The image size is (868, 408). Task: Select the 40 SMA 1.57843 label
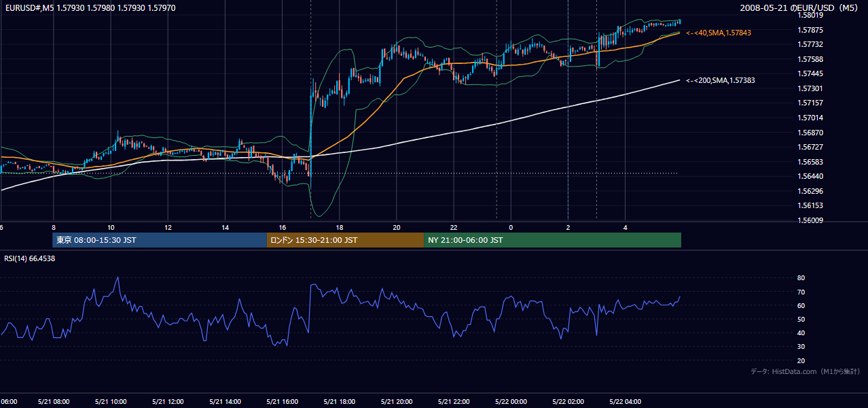pos(719,33)
